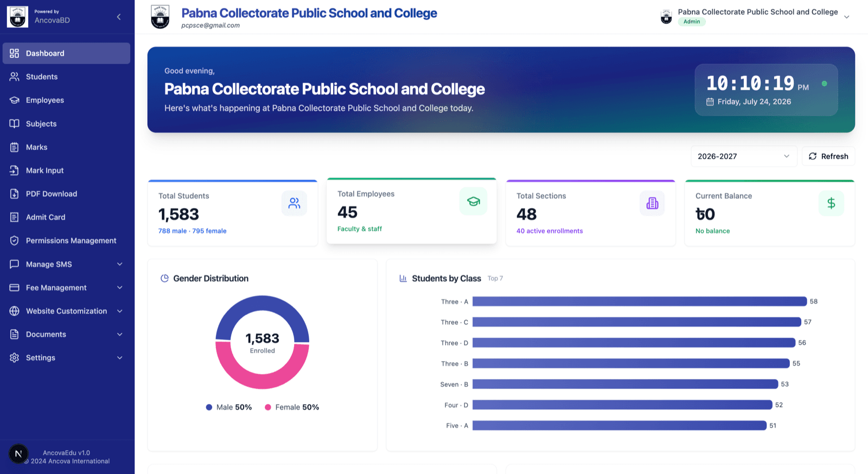
Task: Click the Admit Card icon in sidebar
Action: 15,217
